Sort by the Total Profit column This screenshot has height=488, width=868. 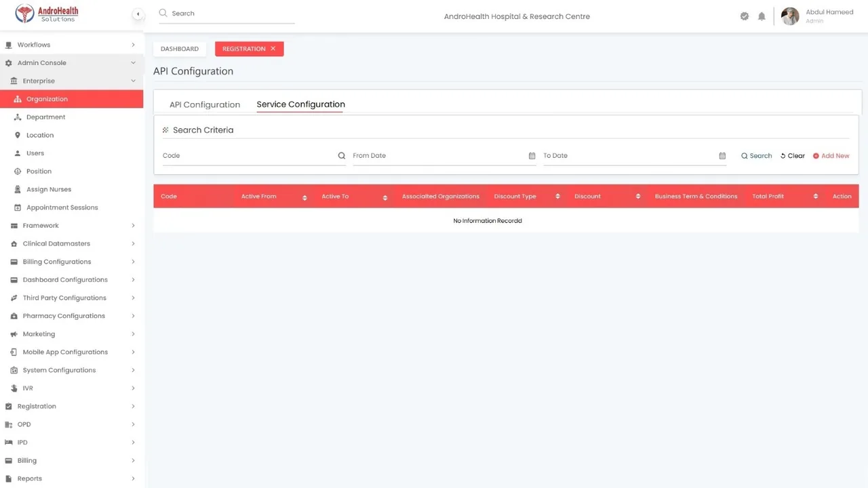point(816,197)
